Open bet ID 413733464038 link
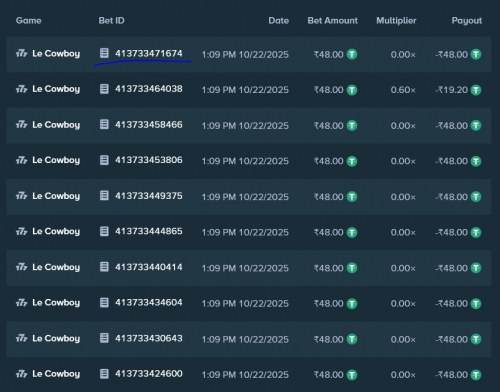 [149, 89]
